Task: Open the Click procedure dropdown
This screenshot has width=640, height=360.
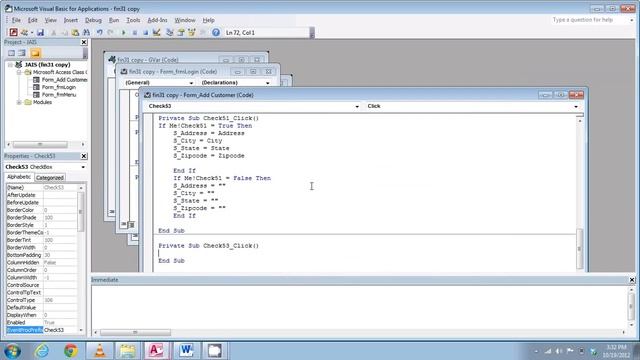Action: pyautogui.click(x=576, y=106)
